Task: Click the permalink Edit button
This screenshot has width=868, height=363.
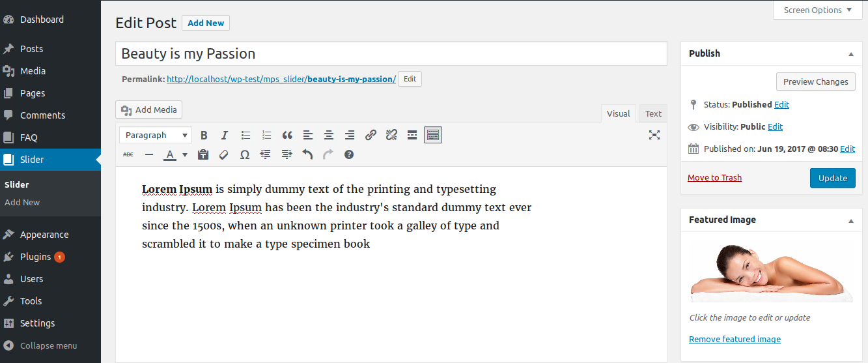Action: (x=410, y=79)
